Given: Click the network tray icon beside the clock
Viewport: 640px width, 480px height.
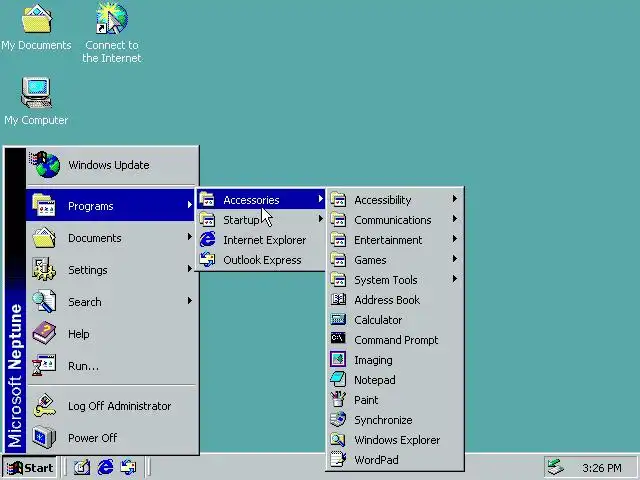Looking at the screenshot, I should click(556, 467).
